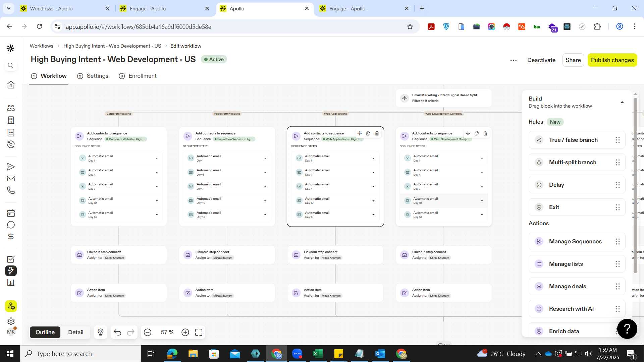This screenshot has height=362, width=644.
Task: Duplicate the Web Development Company sequence block
Action: tap(477, 133)
